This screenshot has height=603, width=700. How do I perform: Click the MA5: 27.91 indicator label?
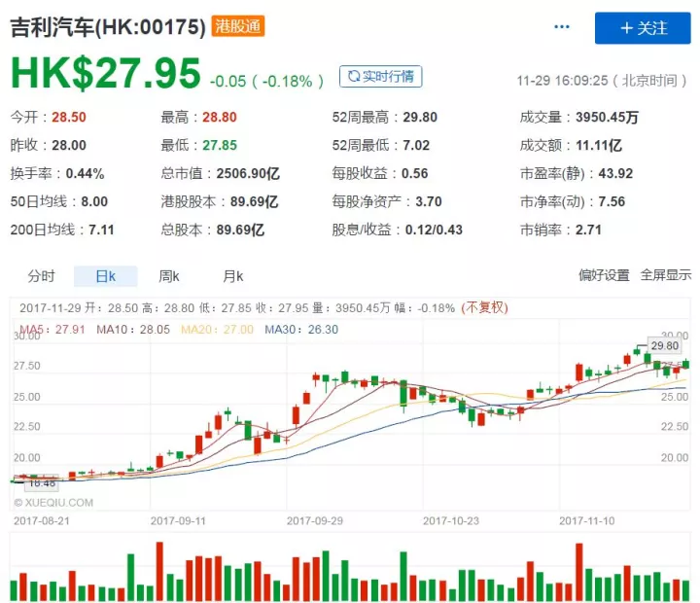point(52,329)
